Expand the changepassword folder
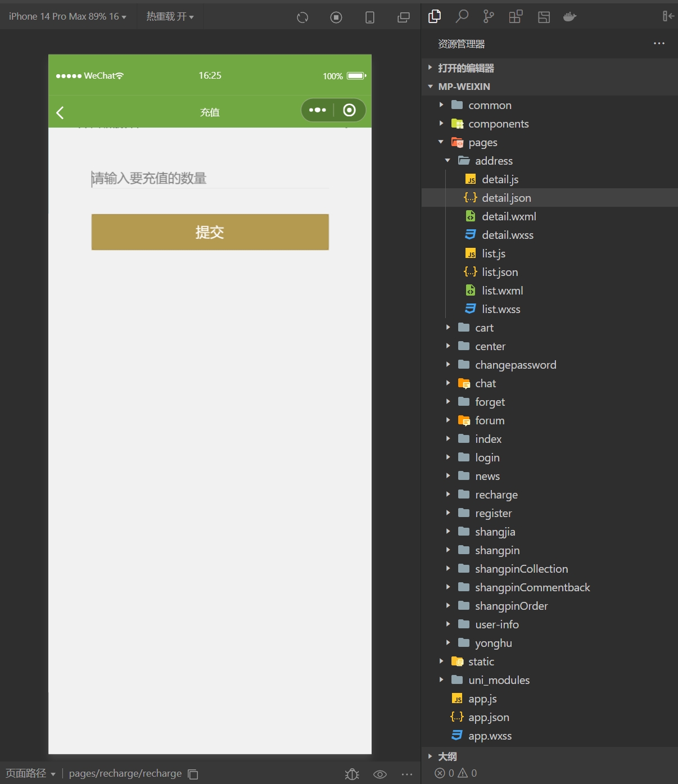The height and width of the screenshot is (784, 678). point(549,365)
